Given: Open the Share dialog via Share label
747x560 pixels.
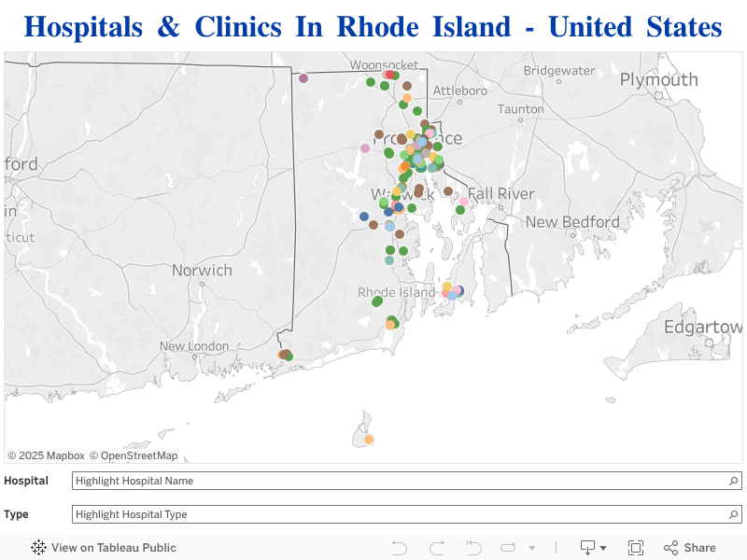Looking at the screenshot, I should [699, 548].
